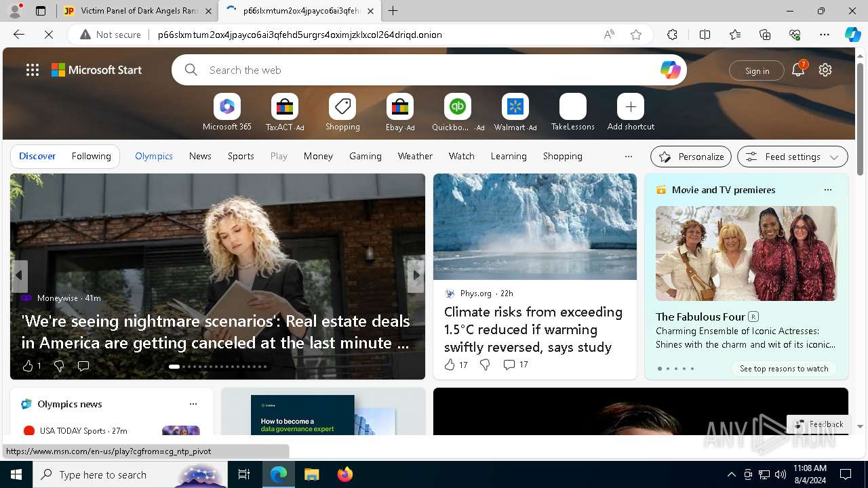Open Collections icon in toolbar

pos(765,35)
